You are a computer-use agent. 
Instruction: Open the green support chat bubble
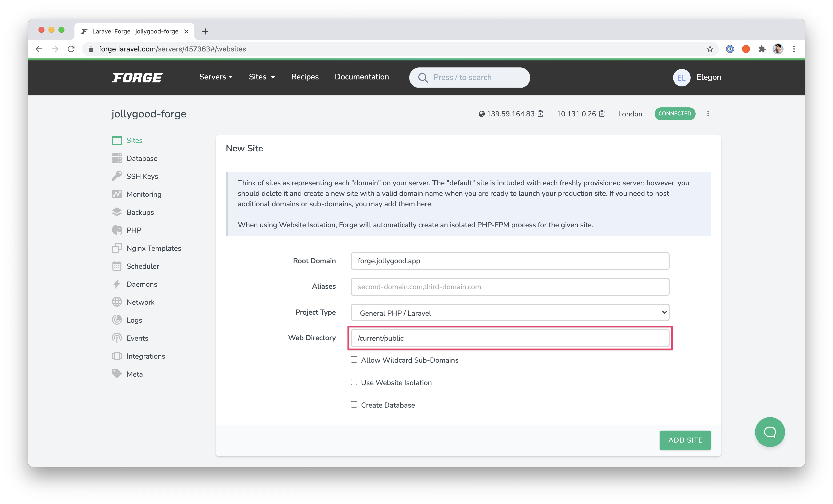[x=770, y=432]
